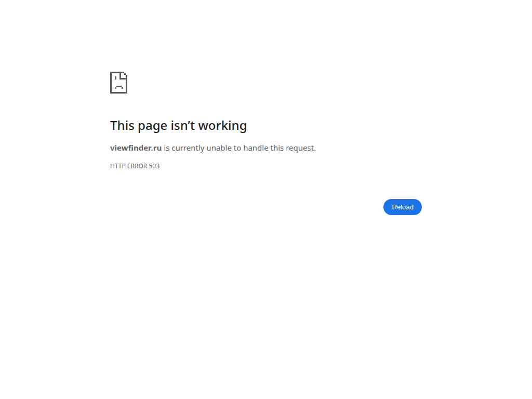Click the words 'this request' in the message
This screenshot has height=399, width=532.
point(292,148)
